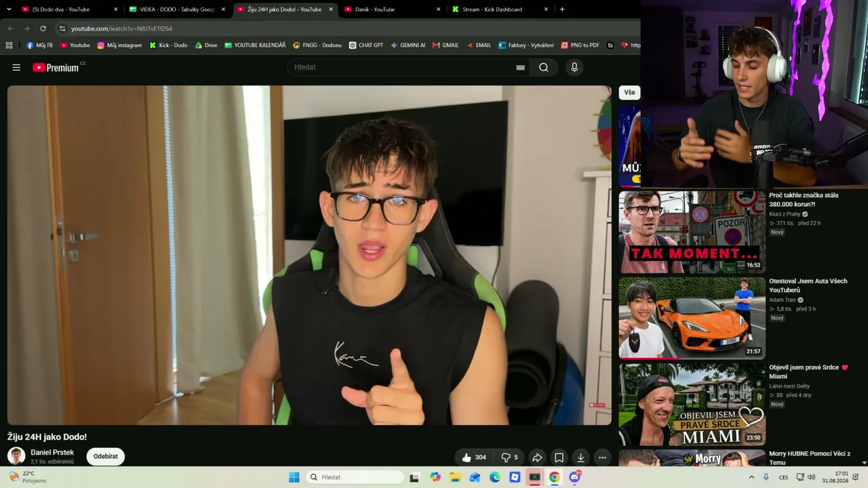
Task: Open the GEMINI AI bookmark
Action: (x=408, y=45)
